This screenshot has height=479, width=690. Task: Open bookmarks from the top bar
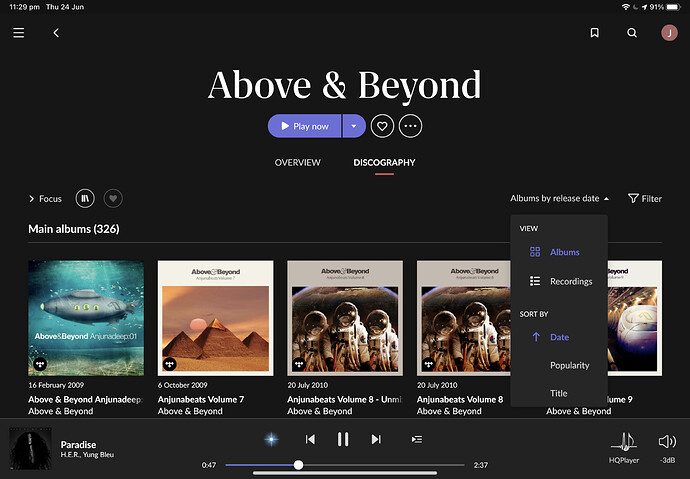point(595,33)
